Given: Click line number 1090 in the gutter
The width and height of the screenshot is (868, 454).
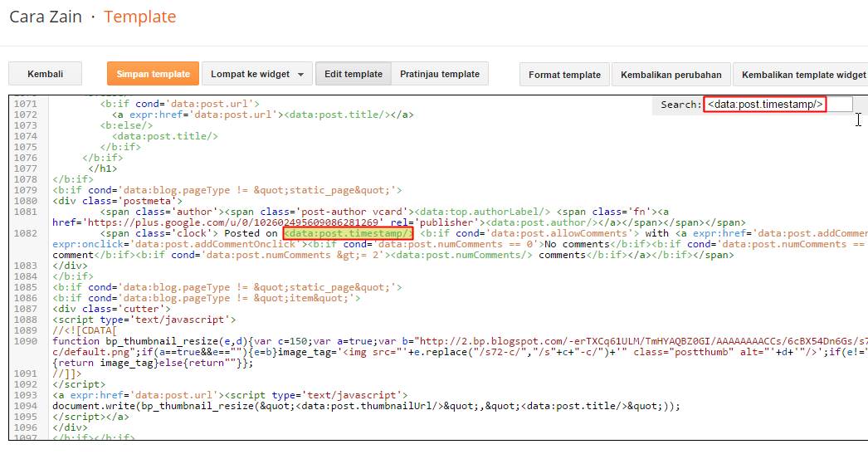Looking at the screenshot, I should click(26, 341).
